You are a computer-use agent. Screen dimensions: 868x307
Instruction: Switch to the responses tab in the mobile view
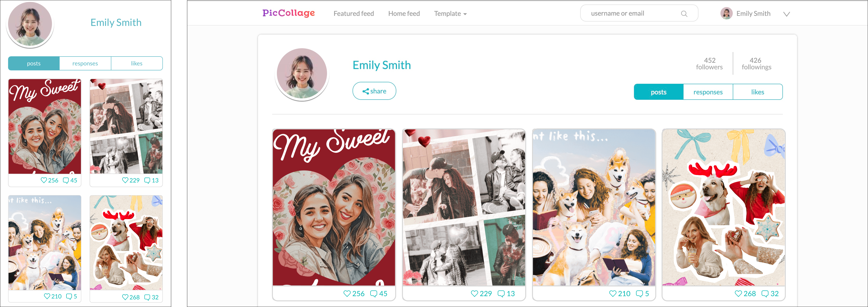(85, 63)
